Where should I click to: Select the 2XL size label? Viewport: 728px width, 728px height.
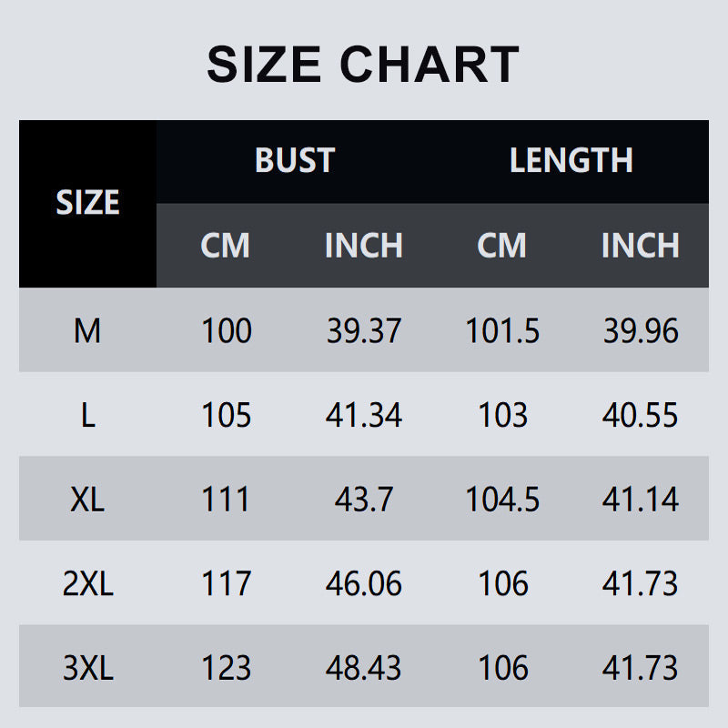pos(87,583)
